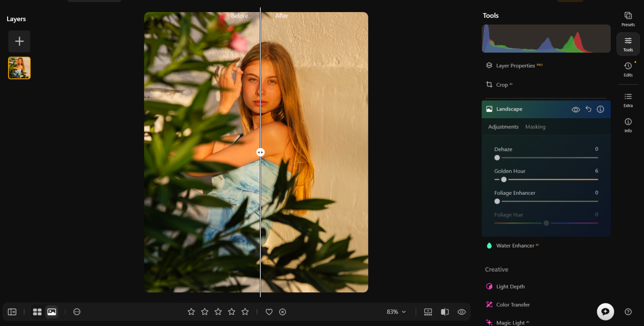The image size is (644, 326).
Task: Click the Layers panel heading
Action: tap(16, 19)
